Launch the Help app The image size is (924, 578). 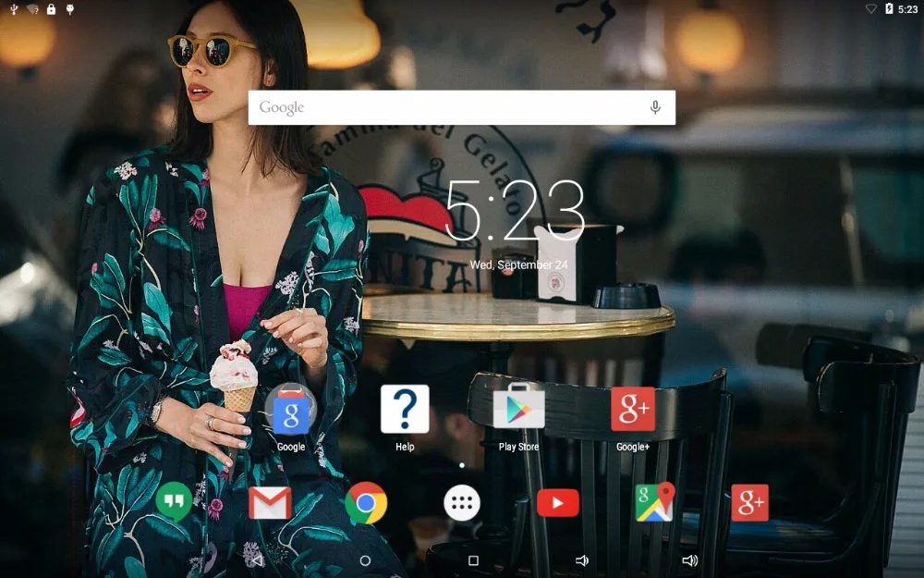point(405,410)
